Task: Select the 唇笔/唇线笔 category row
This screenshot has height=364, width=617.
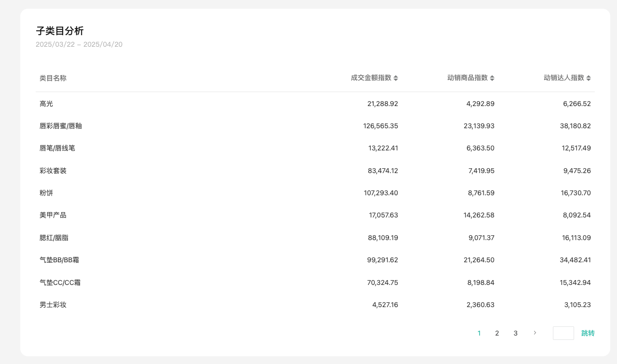Action: coord(57,148)
